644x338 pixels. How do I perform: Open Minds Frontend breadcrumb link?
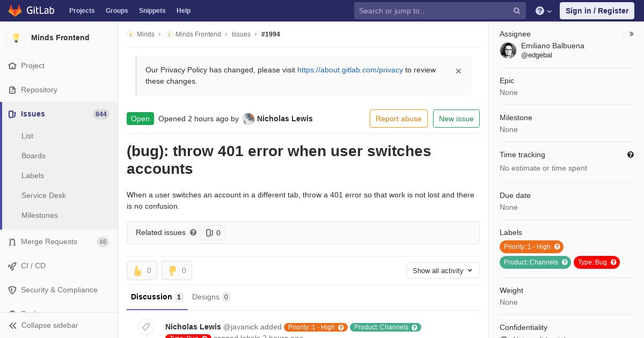pos(198,34)
